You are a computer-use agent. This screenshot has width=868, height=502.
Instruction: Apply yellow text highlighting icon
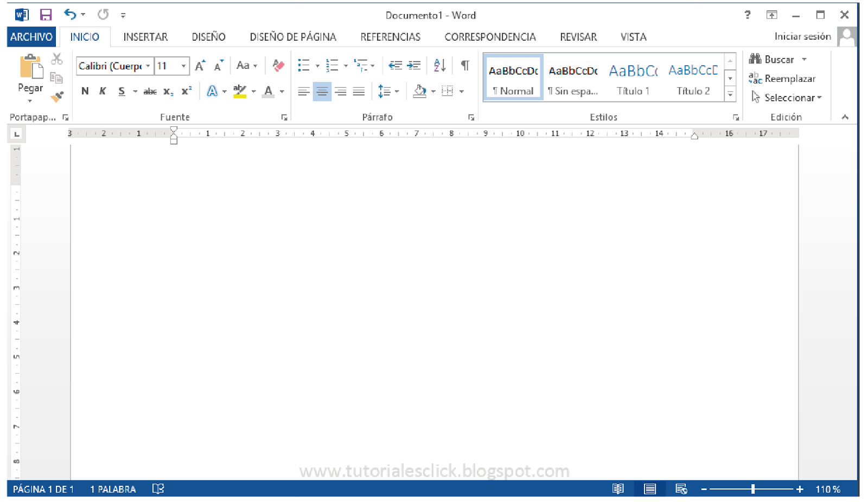(x=240, y=91)
